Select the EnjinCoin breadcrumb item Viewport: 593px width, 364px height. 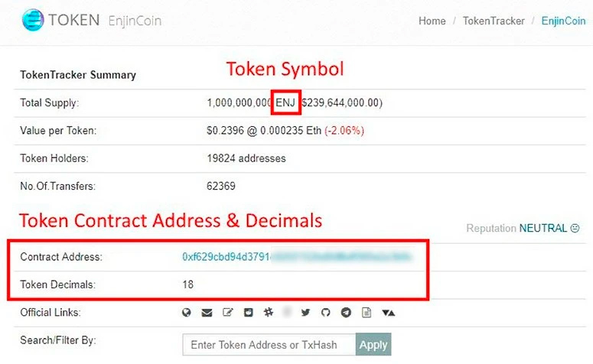(563, 21)
